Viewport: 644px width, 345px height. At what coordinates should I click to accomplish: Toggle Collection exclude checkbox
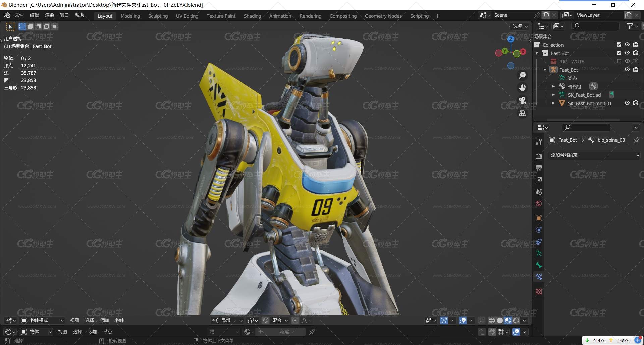click(x=619, y=45)
